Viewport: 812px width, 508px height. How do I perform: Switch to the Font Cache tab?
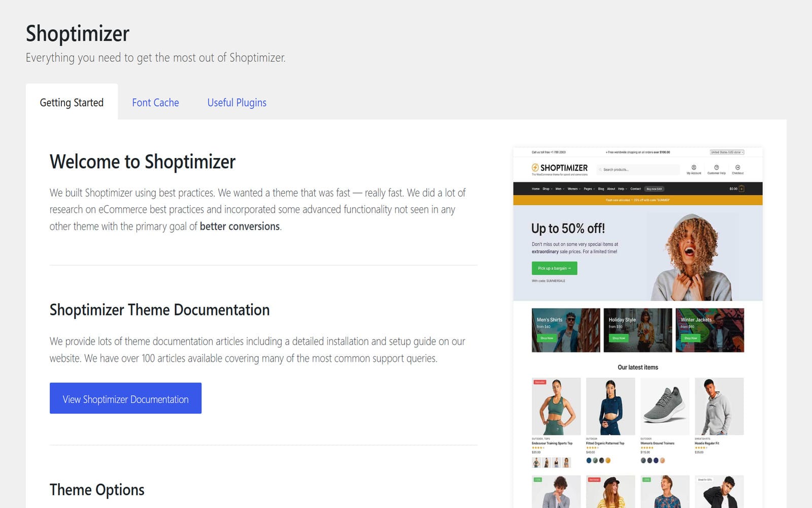tap(155, 102)
